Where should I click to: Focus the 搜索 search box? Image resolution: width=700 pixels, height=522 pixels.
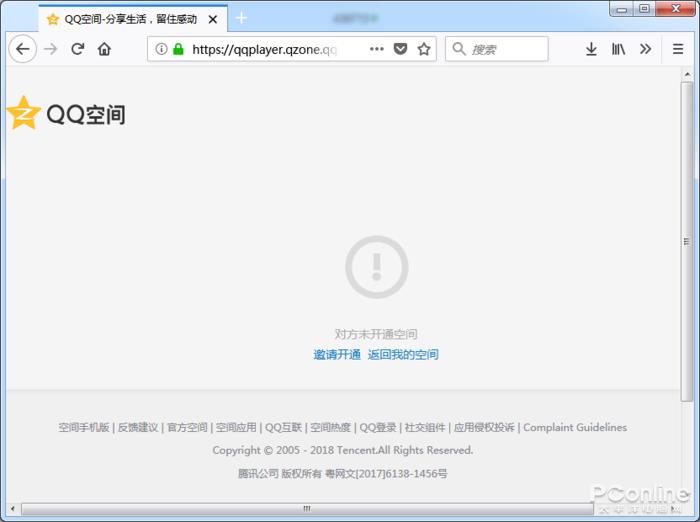[x=496, y=49]
